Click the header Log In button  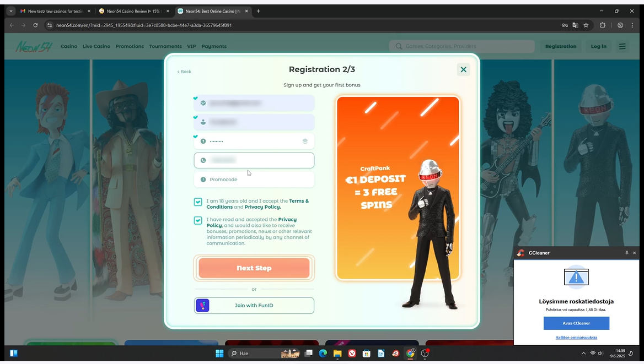click(598, 46)
